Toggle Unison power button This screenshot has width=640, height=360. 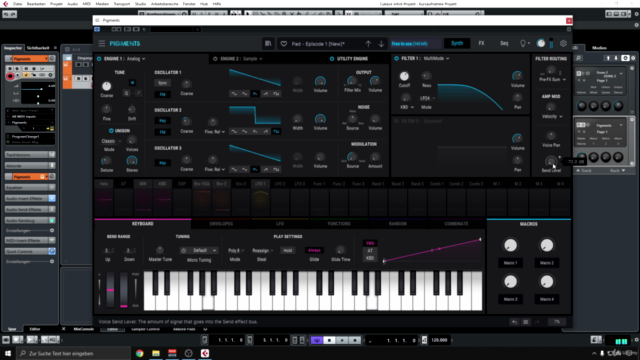point(111,131)
